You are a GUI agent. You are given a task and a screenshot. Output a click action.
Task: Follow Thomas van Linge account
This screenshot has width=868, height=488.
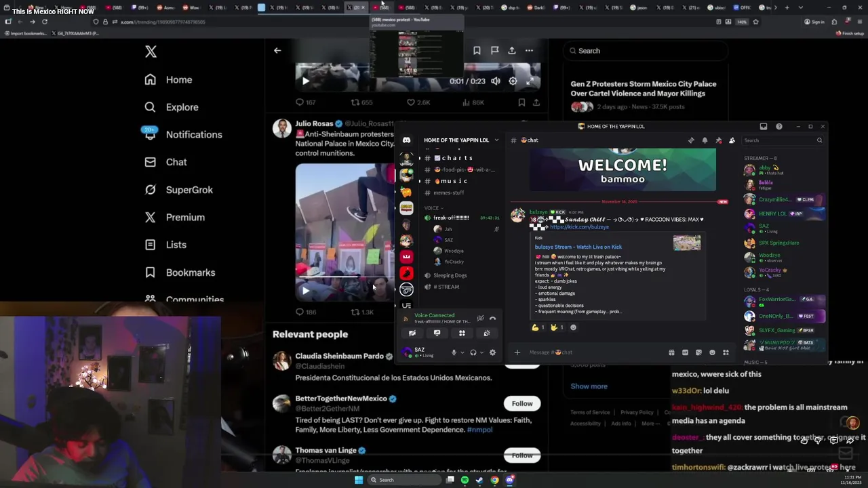(x=522, y=455)
